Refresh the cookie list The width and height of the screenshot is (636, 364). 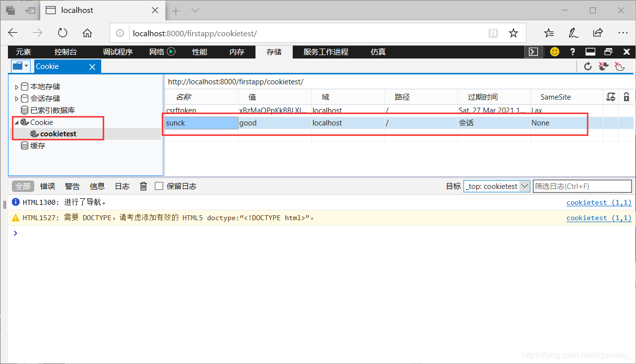pos(588,66)
